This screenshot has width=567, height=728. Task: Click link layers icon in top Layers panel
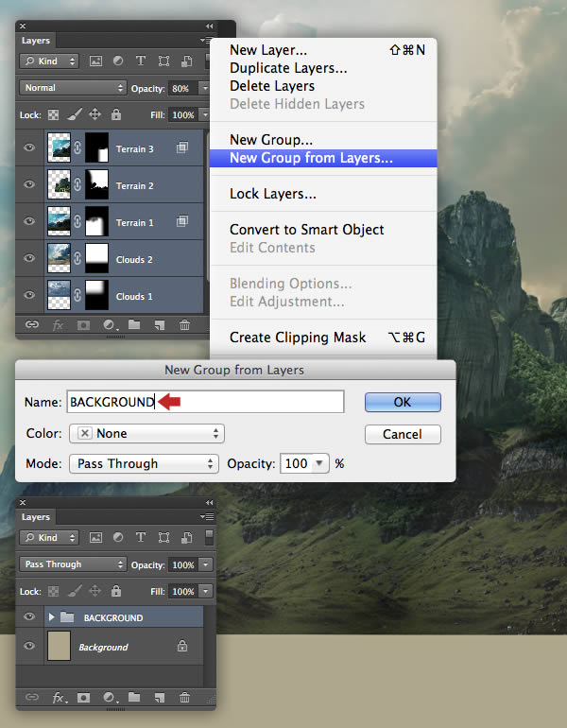click(x=31, y=324)
